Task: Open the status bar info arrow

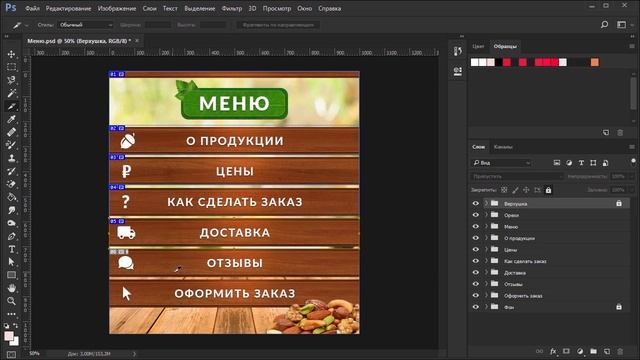Action: pos(134,354)
